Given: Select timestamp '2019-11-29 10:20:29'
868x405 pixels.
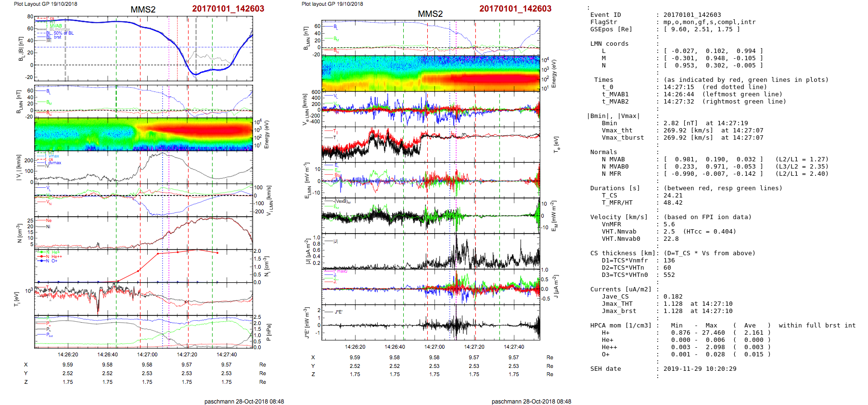Looking at the screenshot, I should point(700,369).
